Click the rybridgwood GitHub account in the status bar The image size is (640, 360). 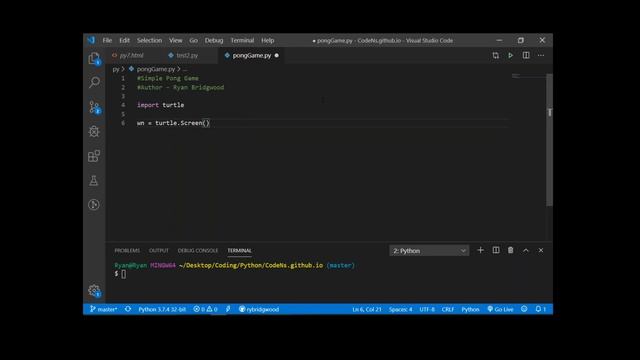click(x=259, y=309)
